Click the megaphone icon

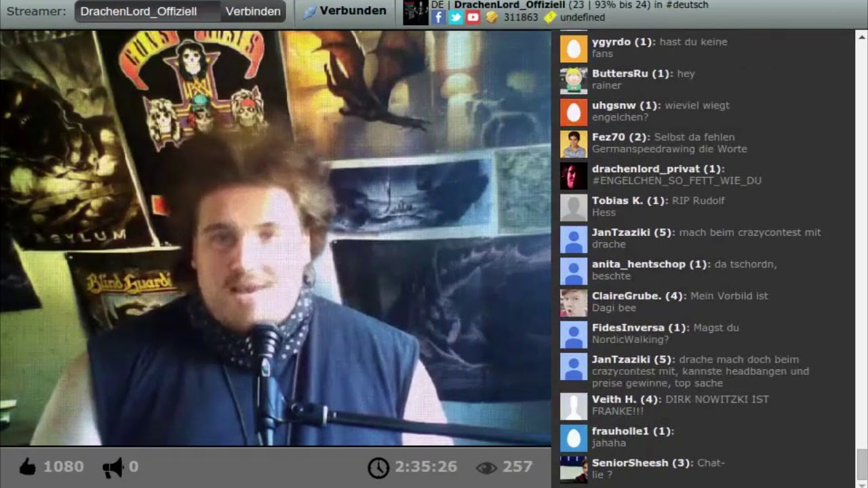click(113, 466)
